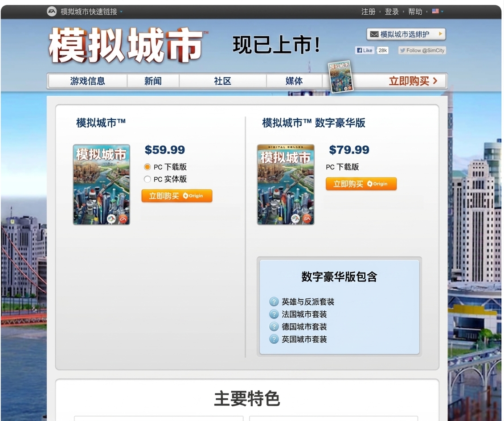Click the game box art in nav bar
The height and width of the screenshot is (421, 504).
click(x=340, y=77)
